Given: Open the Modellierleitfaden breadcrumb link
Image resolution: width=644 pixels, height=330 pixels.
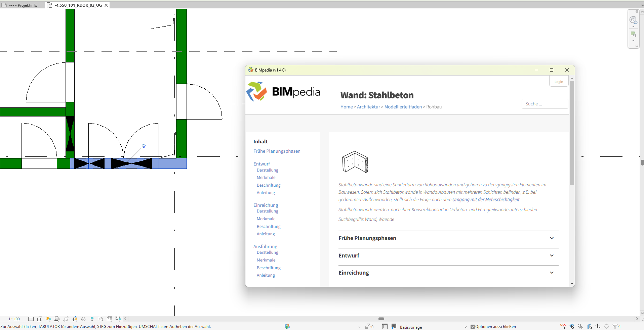Looking at the screenshot, I should (x=403, y=107).
